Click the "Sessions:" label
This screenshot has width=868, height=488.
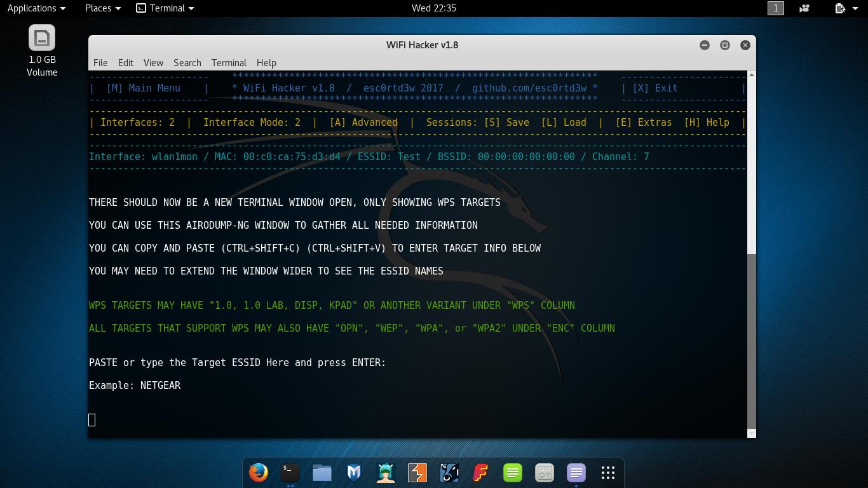[x=452, y=123]
